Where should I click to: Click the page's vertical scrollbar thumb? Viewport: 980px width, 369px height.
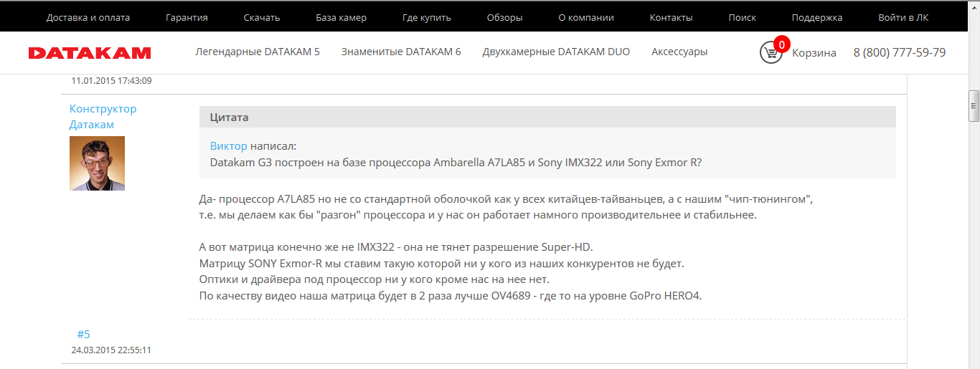pos(974,105)
